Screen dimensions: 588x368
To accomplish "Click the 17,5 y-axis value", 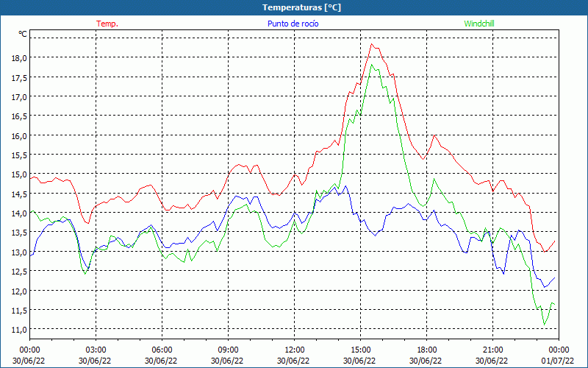I will pos(20,77).
